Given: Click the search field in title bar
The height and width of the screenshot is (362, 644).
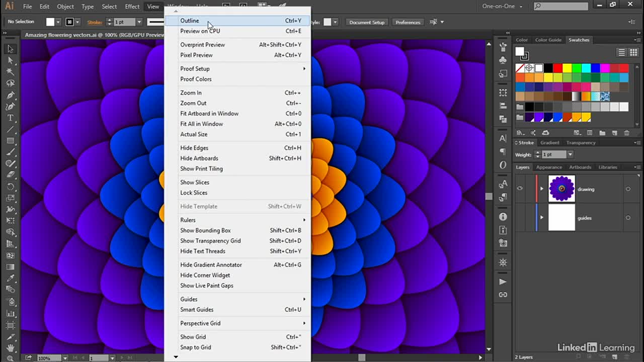Looking at the screenshot, I should (x=560, y=7).
